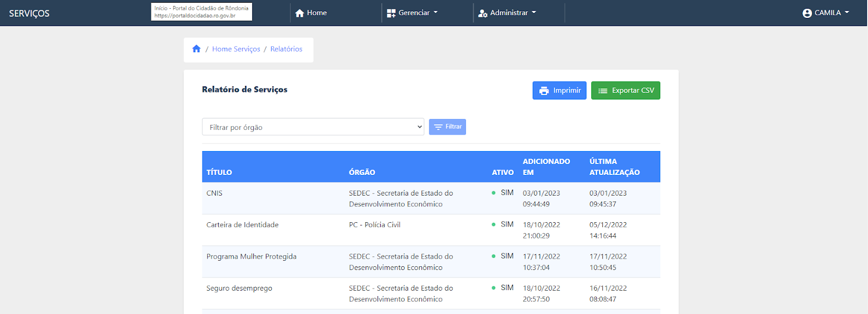Click the Imprimir button
The width and height of the screenshot is (868, 314).
[559, 91]
